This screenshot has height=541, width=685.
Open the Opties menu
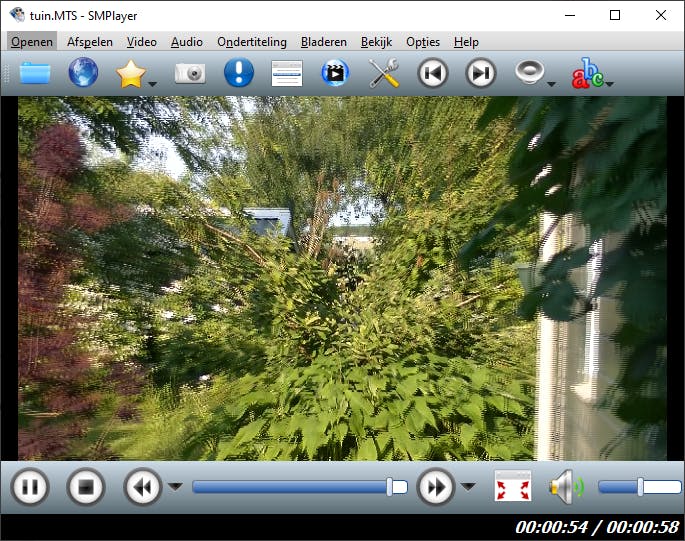423,42
